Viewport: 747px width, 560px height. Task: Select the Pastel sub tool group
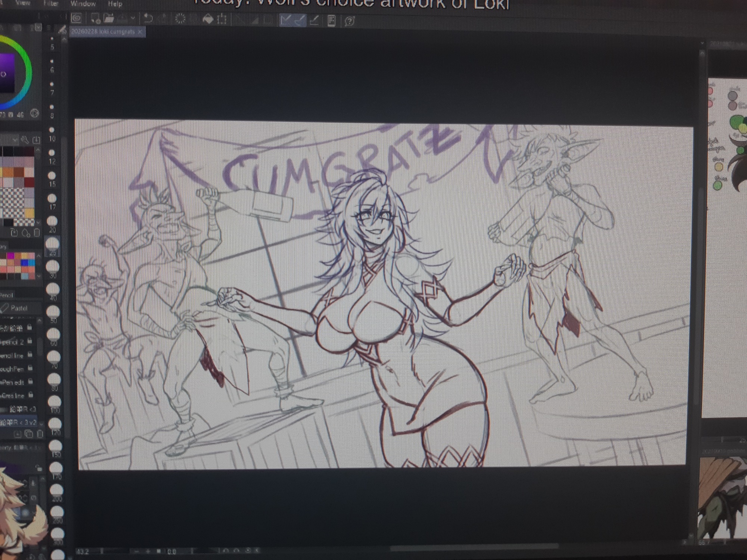tap(19, 308)
